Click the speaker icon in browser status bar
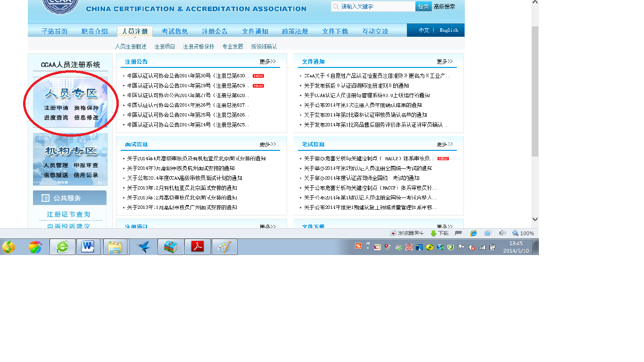Viewport: 644px width, 362px height. [x=502, y=233]
